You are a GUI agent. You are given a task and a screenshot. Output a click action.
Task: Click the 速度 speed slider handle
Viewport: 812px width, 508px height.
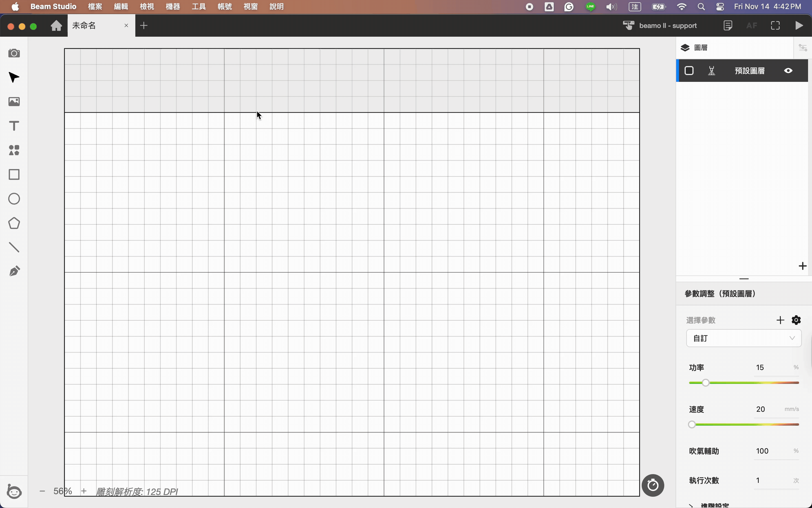click(692, 424)
